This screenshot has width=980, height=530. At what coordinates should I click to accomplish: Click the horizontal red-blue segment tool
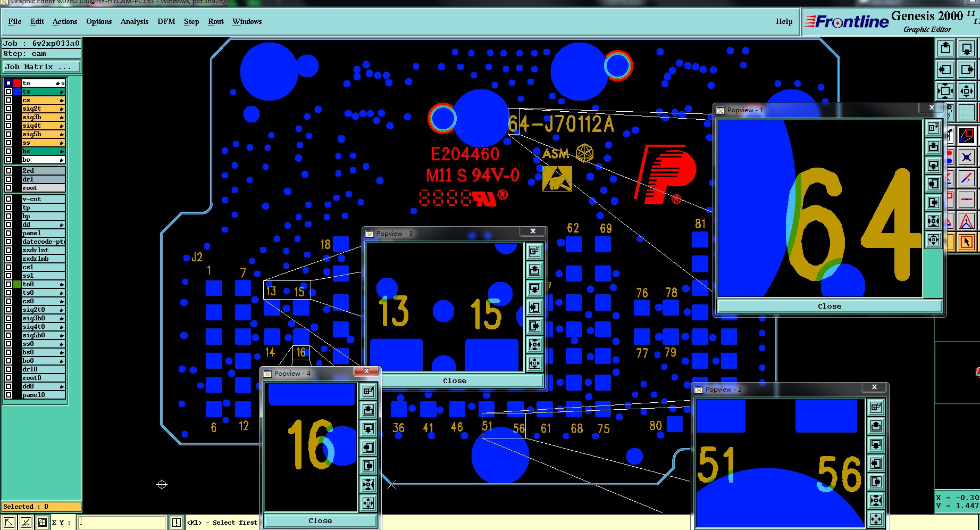click(967, 200)
